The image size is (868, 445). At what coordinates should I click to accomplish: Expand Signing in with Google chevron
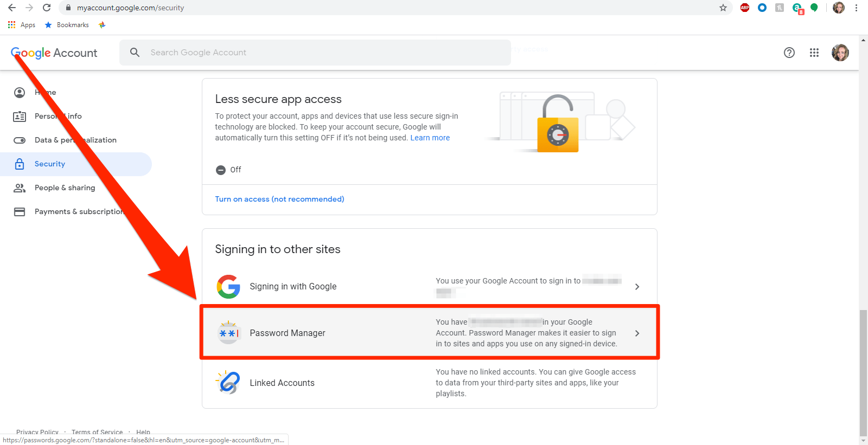(x=637, y=287)
